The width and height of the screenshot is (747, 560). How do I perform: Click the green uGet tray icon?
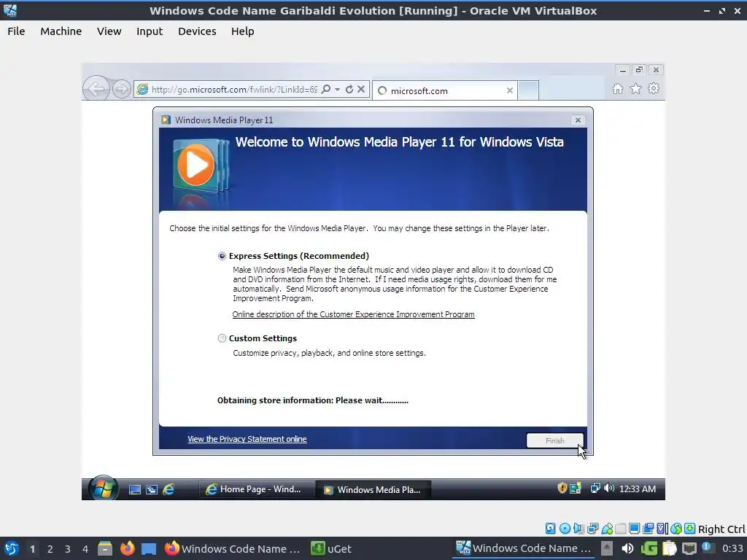[649, 548]
